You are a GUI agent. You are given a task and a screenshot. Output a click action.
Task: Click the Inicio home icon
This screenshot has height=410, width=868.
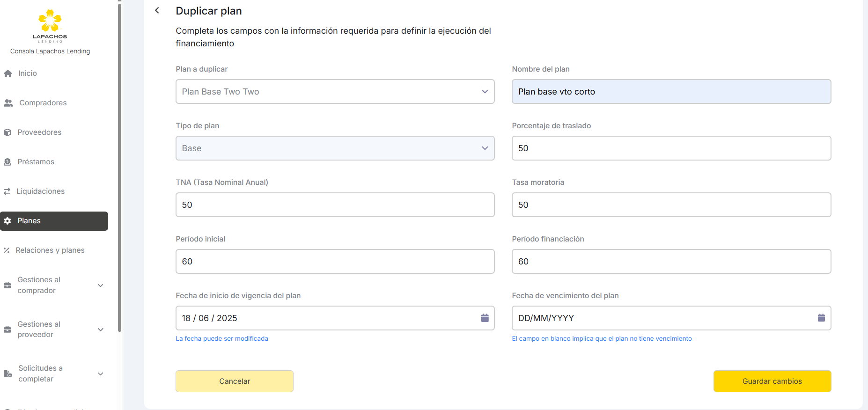(x=8, y=73)
